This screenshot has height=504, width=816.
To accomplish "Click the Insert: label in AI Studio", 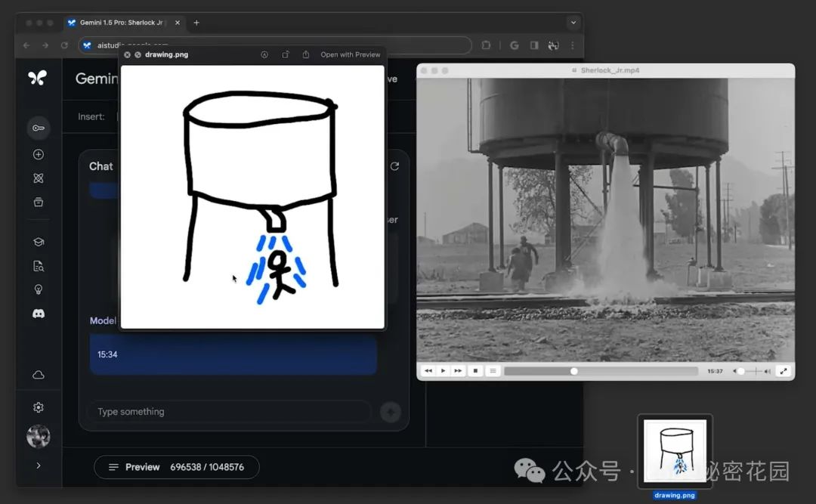I will coord(91,116).
